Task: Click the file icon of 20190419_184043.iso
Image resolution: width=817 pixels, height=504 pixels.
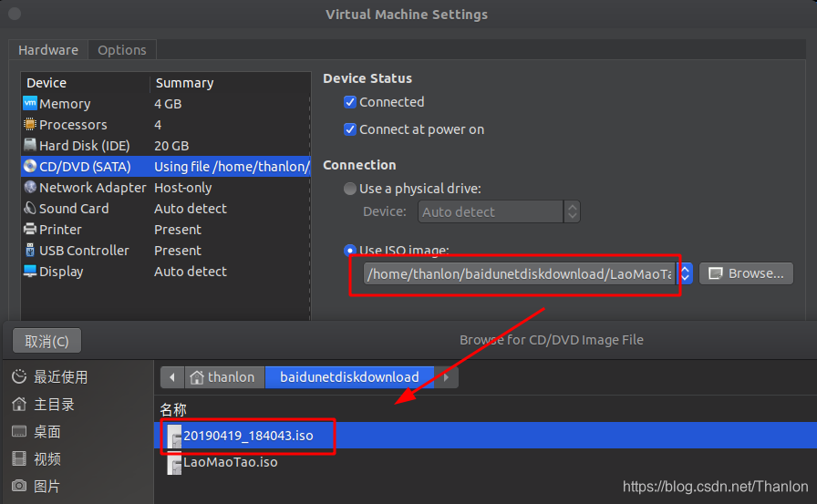Action: click(174, 437)
